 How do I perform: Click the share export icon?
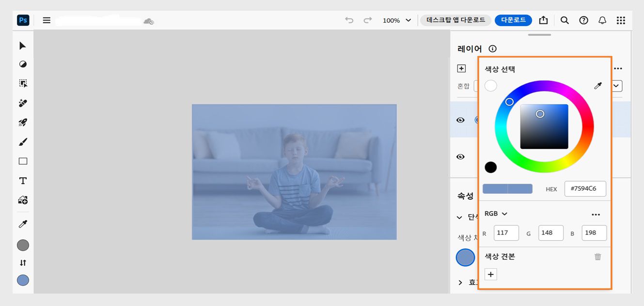tap(543, 20)
